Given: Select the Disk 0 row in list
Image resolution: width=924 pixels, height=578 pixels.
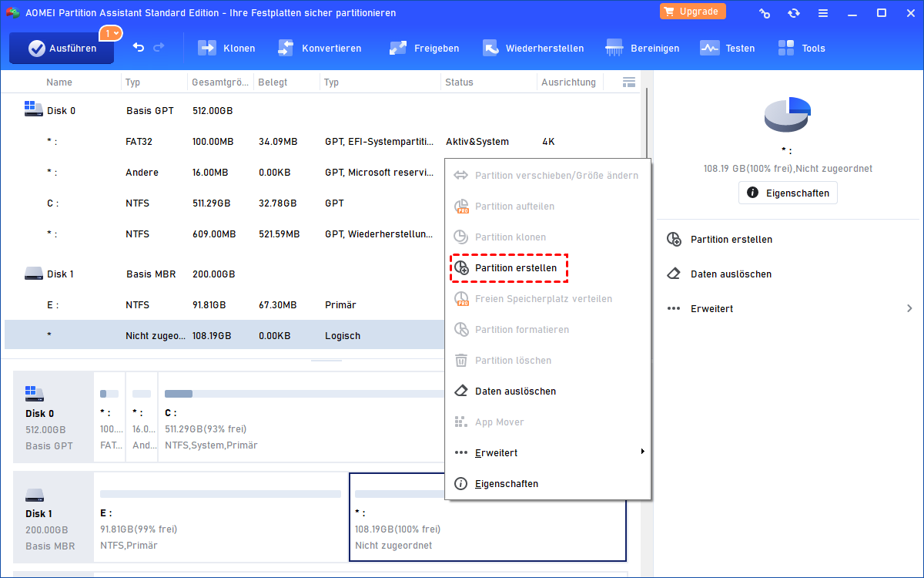Looking at the screenshot, I should pos(322,110).
